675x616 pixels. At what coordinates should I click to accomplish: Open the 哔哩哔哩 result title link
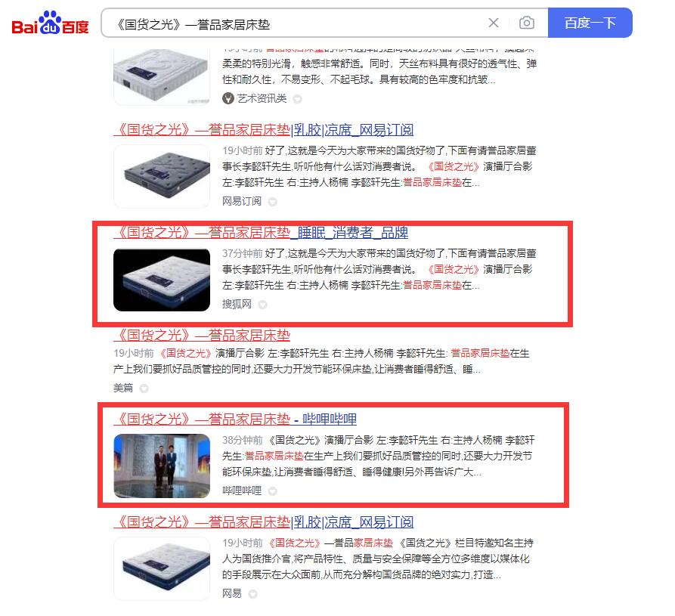(x=235, y=419)
